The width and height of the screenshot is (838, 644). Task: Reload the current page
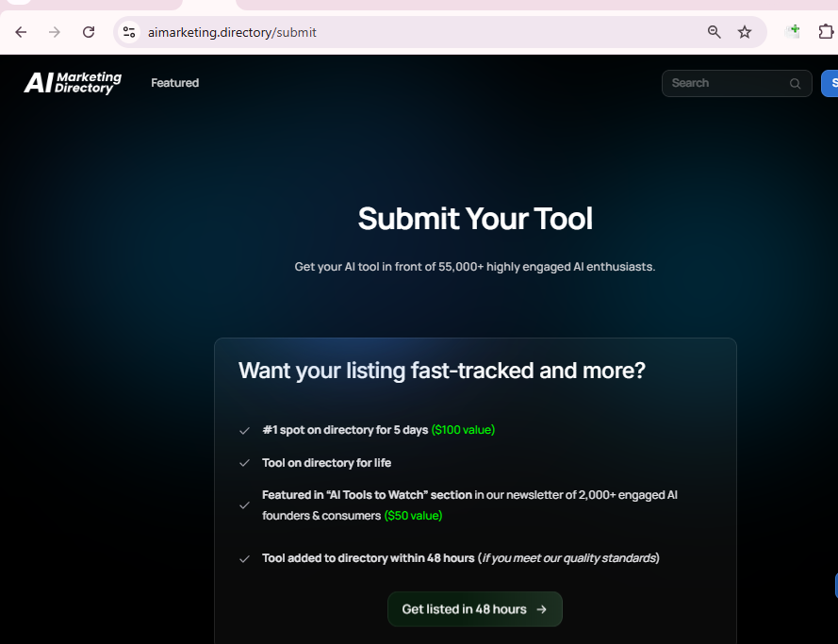[x=89, y=32]
